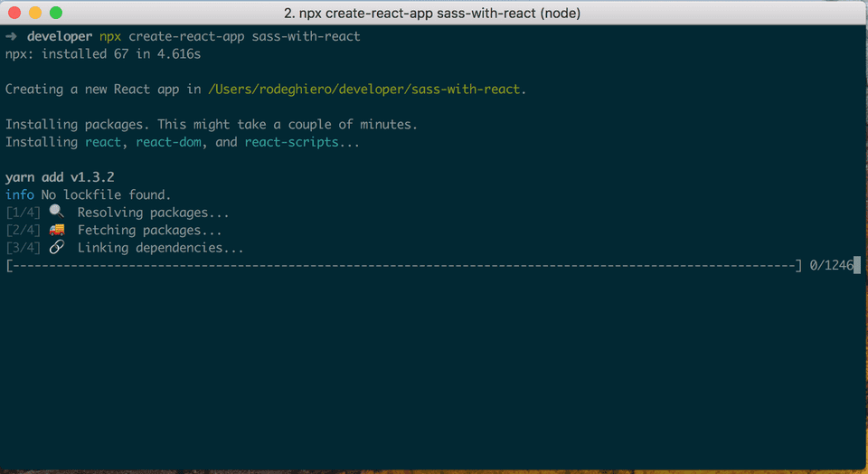Click 'Fetching packages...' text
The height and width of the screenshot is (474, 868).
tap(149, 231)
